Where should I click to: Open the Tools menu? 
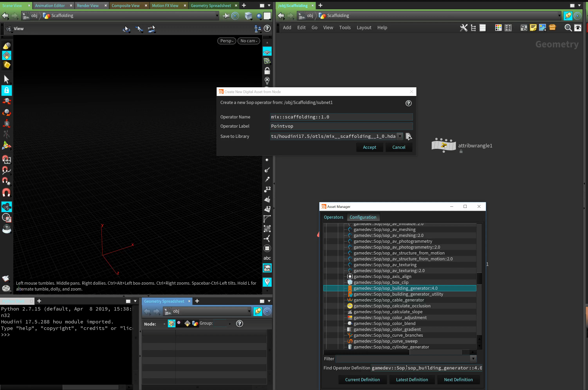pyautogui.click(x=345, y=27)
